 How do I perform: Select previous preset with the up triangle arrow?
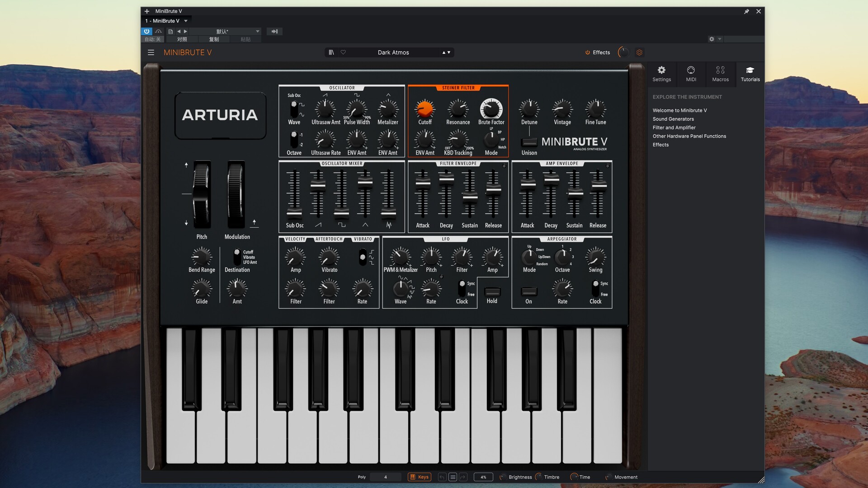pos(444,52)
